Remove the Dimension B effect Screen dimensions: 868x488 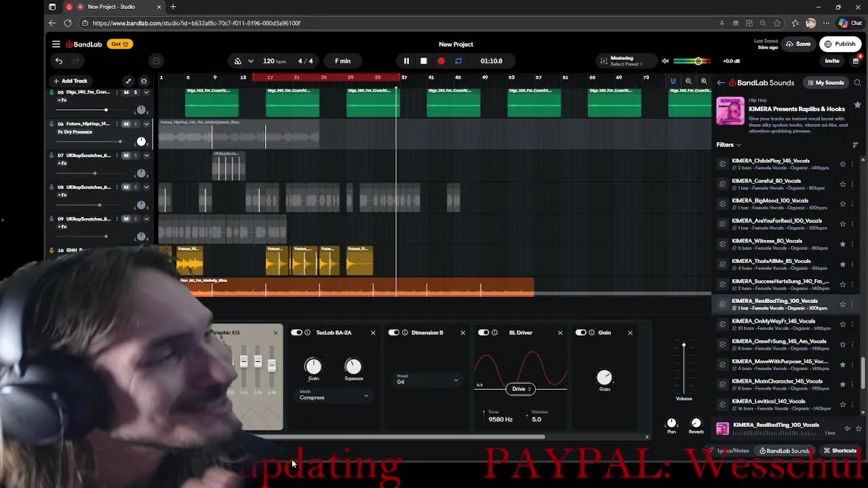(x=463, y=333)
